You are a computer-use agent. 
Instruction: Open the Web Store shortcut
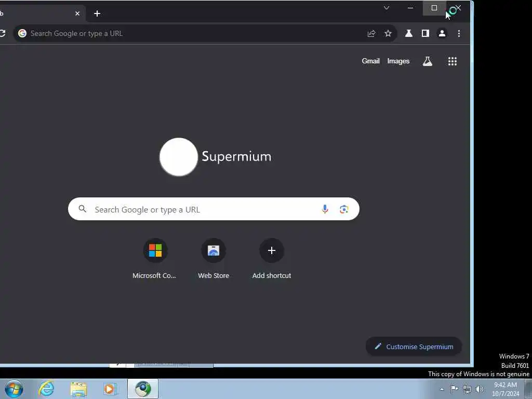pos(214,259)
